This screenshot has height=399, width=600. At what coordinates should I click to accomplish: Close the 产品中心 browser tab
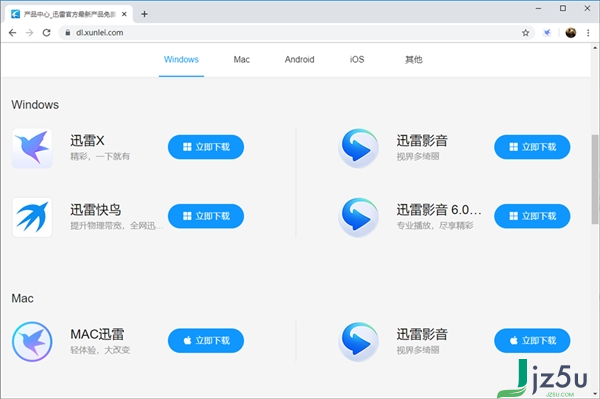(x=124, y=14)
